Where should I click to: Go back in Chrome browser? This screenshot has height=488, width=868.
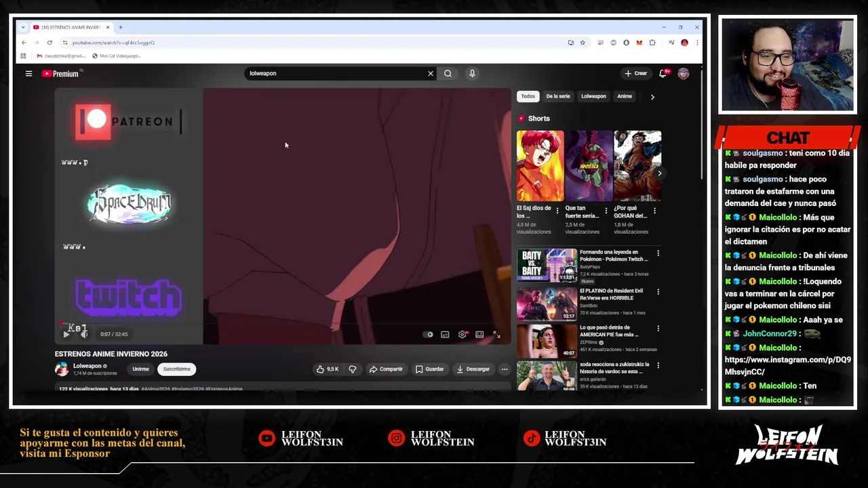(x=24, y=43)
